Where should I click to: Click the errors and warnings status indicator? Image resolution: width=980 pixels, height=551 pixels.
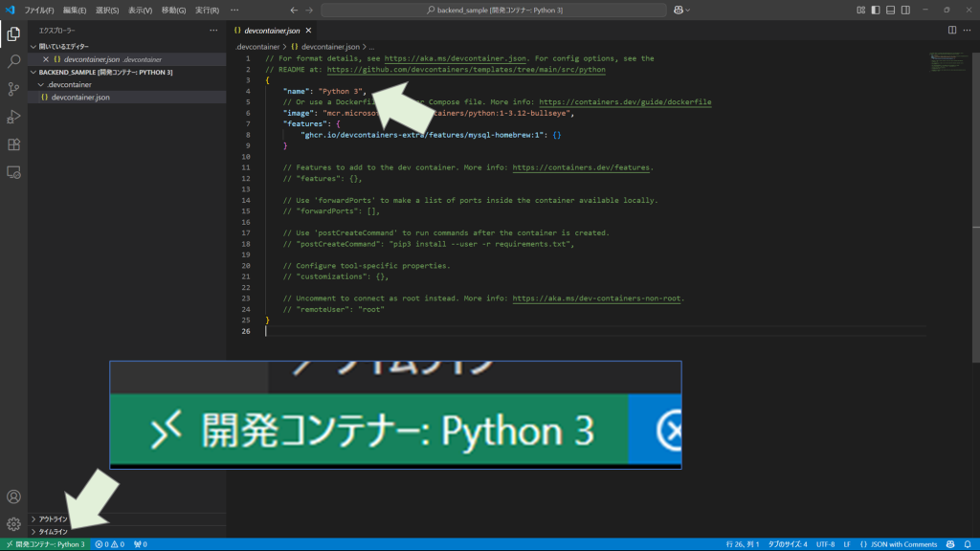[109, 544]
